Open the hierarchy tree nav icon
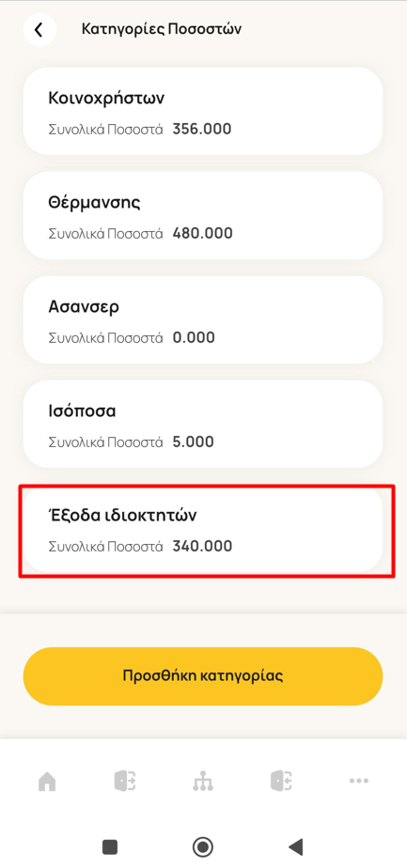The width and height of the screenshot is (407, 868). (x=203, y=781)
